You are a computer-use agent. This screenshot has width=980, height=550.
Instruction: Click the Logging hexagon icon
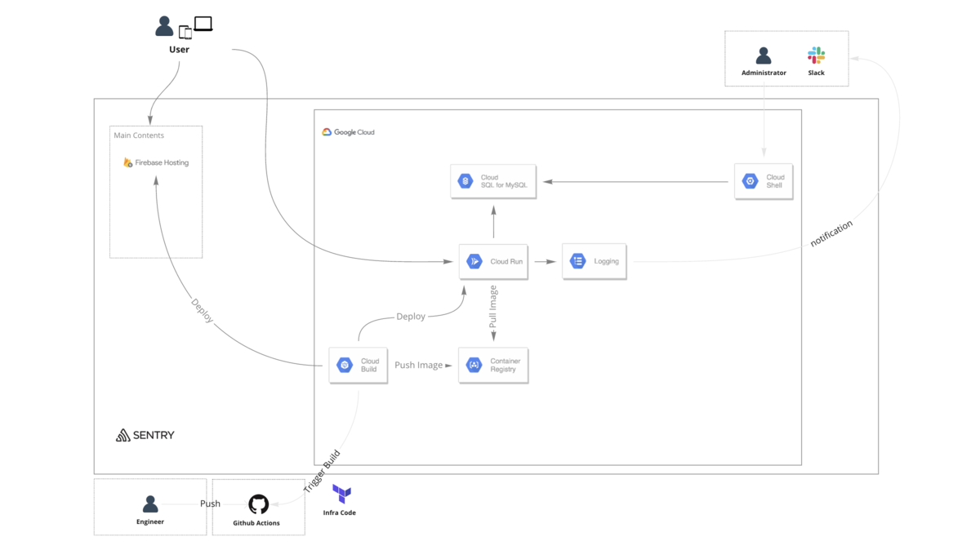click(x=577, y=261)
